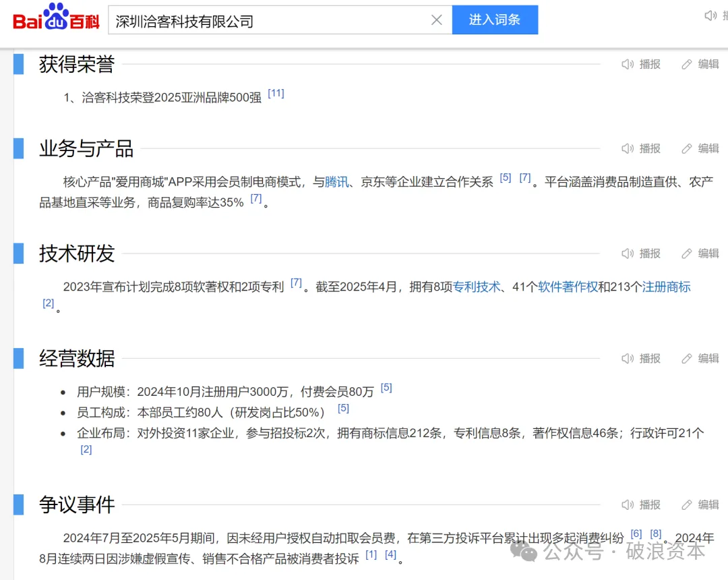
Task: Play audio 播报 for 获得荣誉 section
Action: [x=641, y=64]
